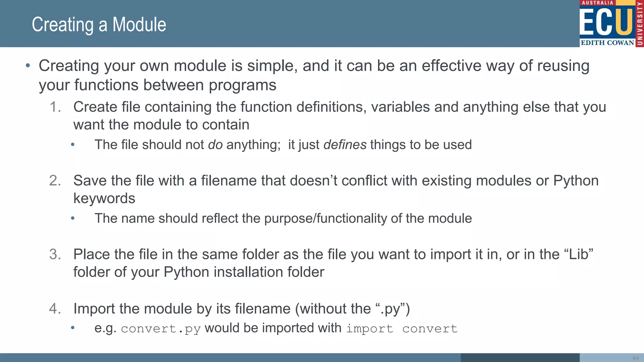Click the numbered item 3 marker
The image size is (644, 362).
[55, 254]
